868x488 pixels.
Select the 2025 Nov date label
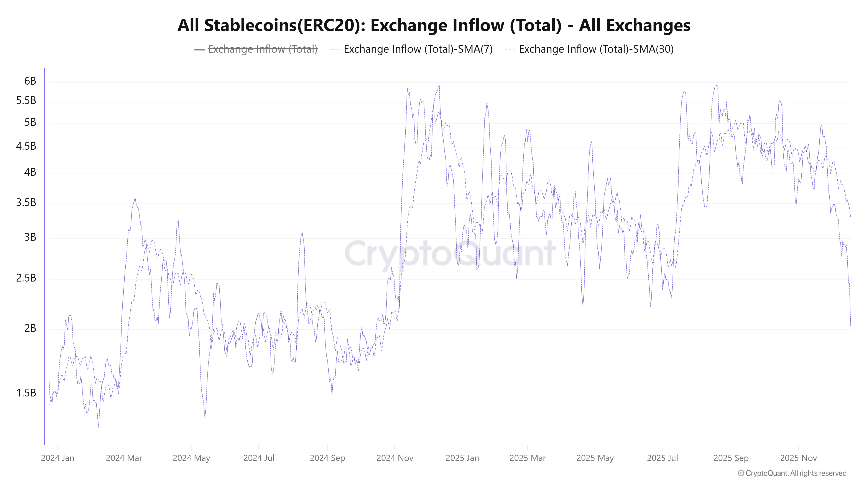[798, 458]
